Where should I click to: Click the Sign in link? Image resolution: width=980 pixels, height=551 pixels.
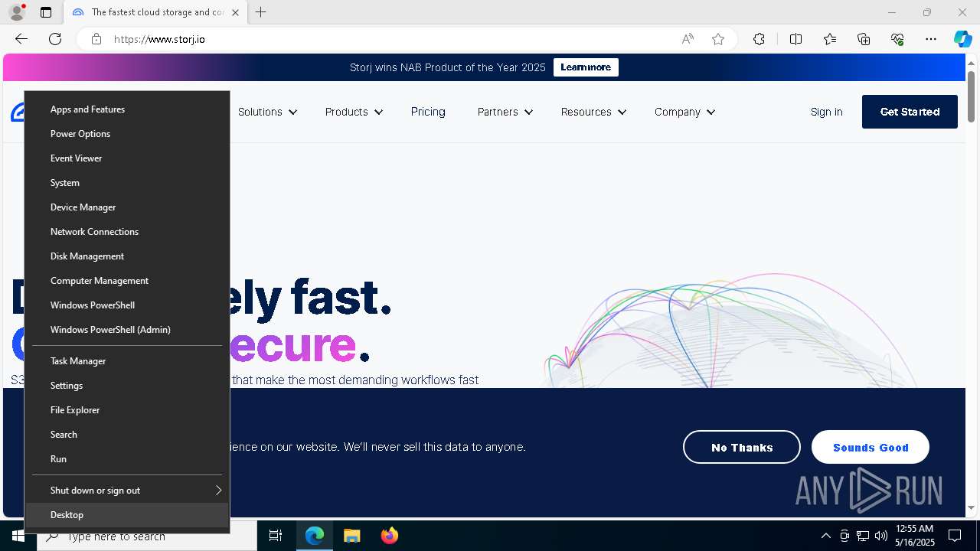point(827,112)
